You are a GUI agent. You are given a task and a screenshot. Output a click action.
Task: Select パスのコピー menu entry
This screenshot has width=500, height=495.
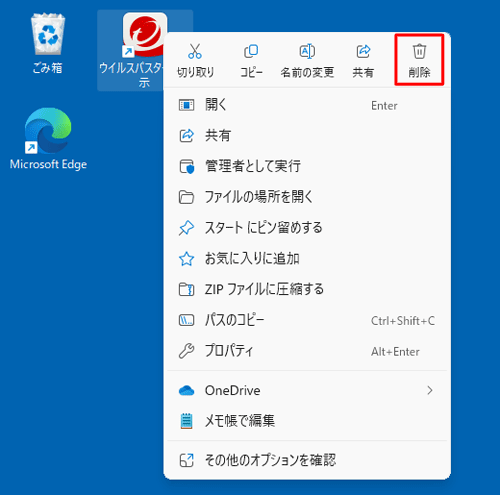pos(307,320)
